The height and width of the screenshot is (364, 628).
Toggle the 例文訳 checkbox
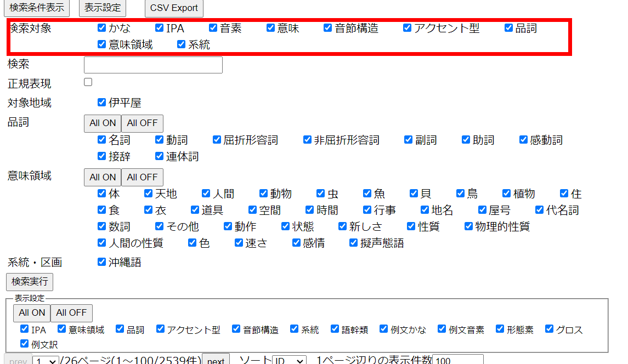[24, 344]
